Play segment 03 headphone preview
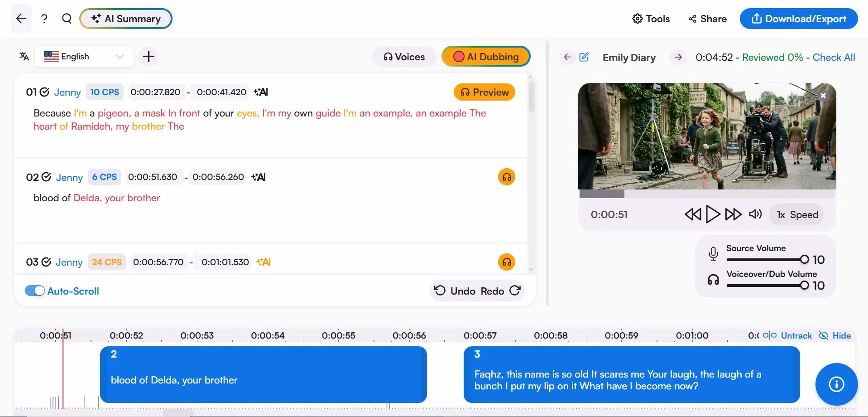This screenshot has width=868, height=417. tap(507, 262)
